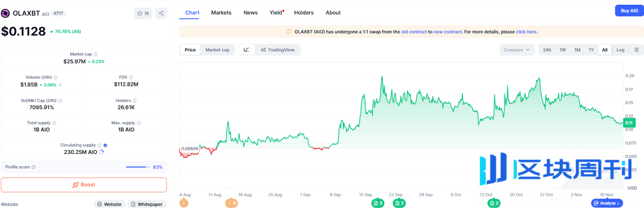Follow the click here link

click(x=526, y=32)
